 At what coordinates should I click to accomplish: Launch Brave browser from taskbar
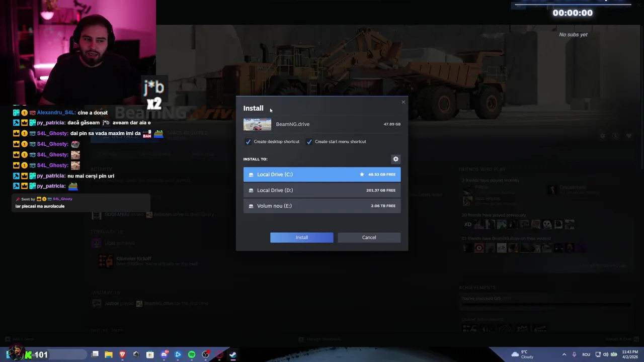122,354
